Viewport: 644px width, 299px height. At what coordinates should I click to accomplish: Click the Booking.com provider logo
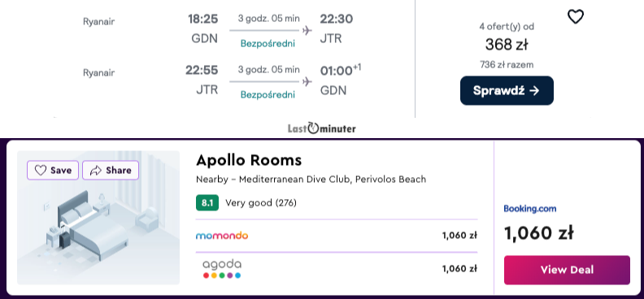pos(530,208)
